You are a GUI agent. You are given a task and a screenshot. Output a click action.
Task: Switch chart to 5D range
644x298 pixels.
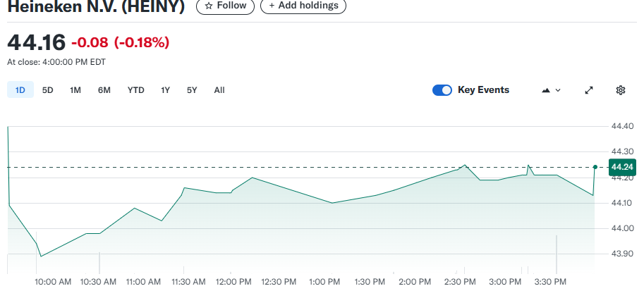48,90
